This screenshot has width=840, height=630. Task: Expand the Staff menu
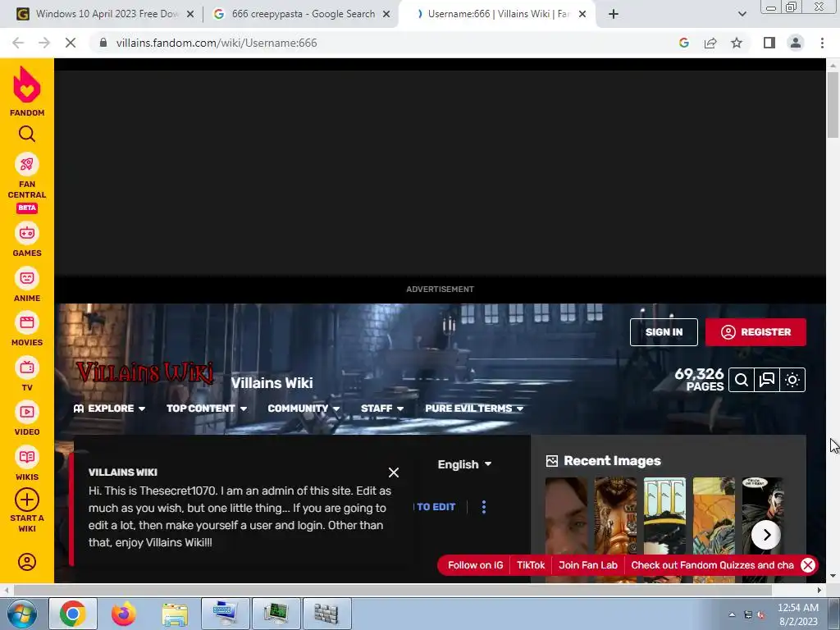[382, 409]
